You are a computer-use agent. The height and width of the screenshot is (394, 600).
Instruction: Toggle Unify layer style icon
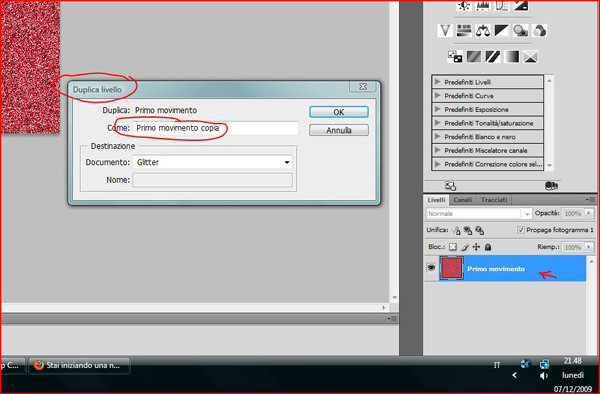pyautogui.click(x=479, y=230)
